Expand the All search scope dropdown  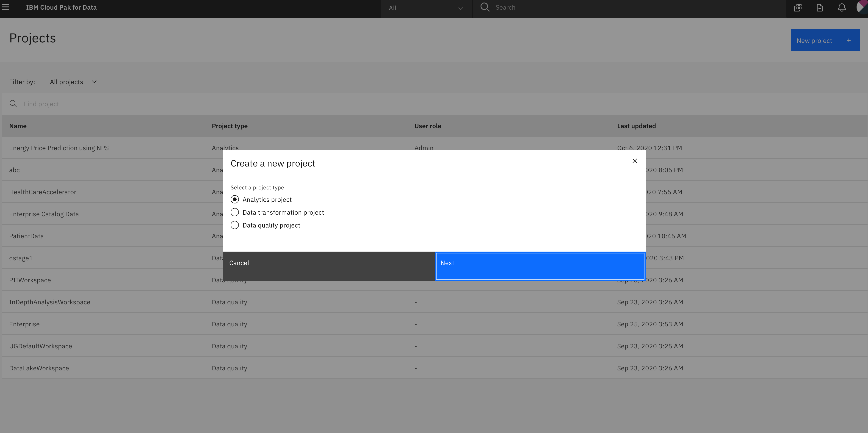pyautogui.click(x=426, y=8)
